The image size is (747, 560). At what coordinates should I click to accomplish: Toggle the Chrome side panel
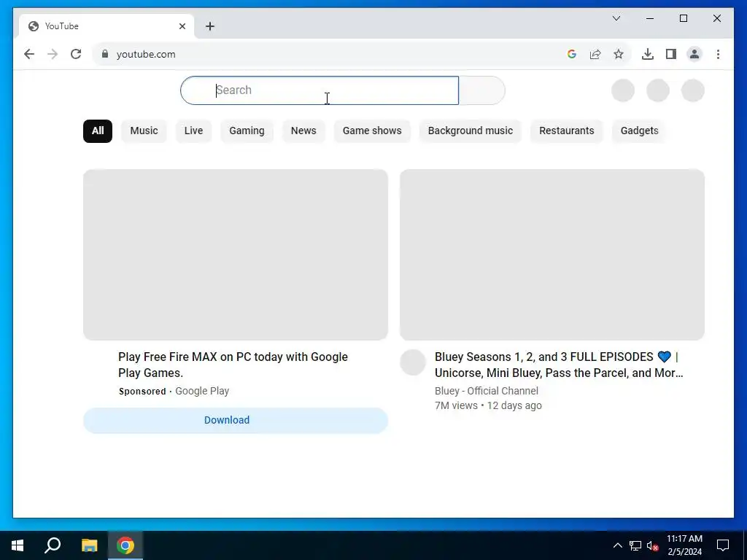(x=671, y=54)
